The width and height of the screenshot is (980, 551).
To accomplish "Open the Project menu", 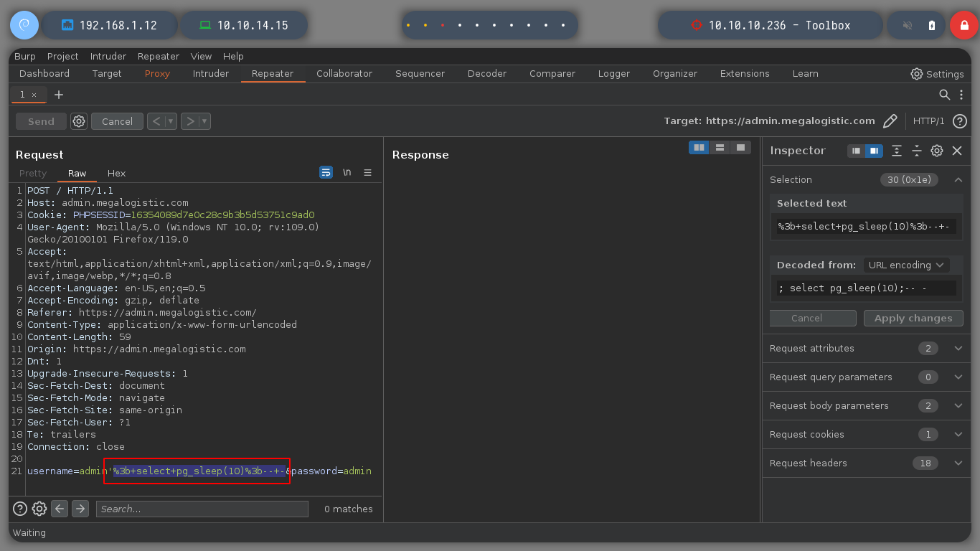I will [63, 57].
